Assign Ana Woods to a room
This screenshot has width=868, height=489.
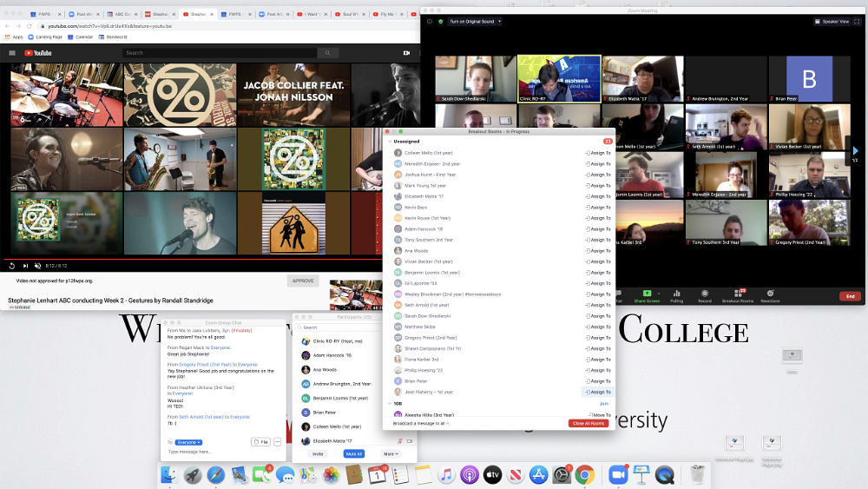click(x=598, y=251)
